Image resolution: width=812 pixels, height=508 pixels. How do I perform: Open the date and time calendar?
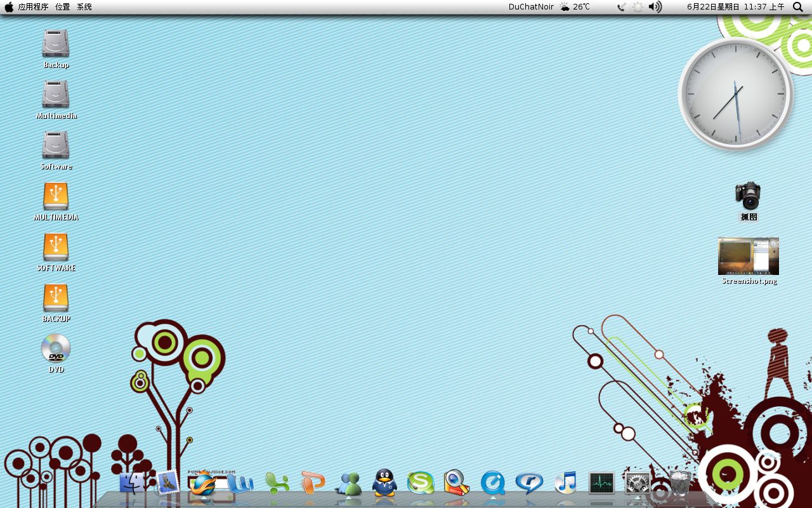click(x=736, y=6)
